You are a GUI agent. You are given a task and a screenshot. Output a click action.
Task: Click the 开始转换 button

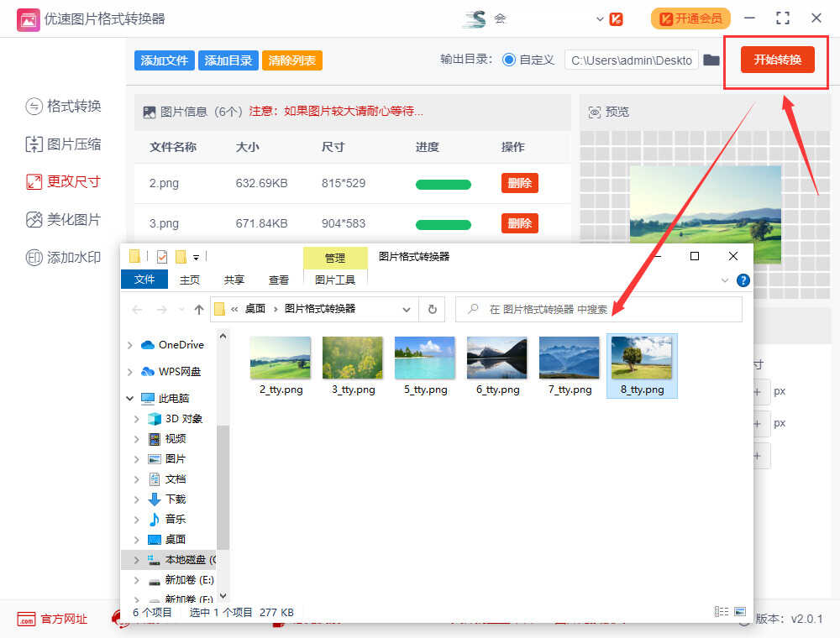(x=777, y=60)
